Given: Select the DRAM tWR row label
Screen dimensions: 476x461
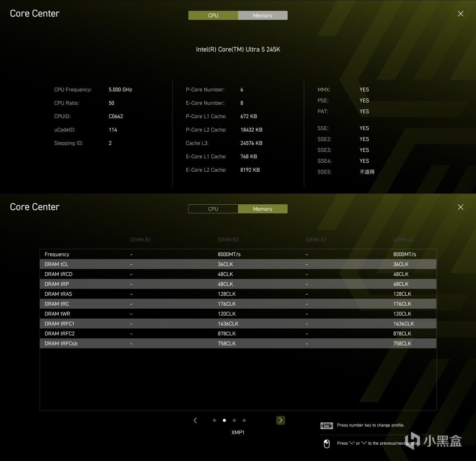Looking at the screenshot, I should click(x=57, y=314).
